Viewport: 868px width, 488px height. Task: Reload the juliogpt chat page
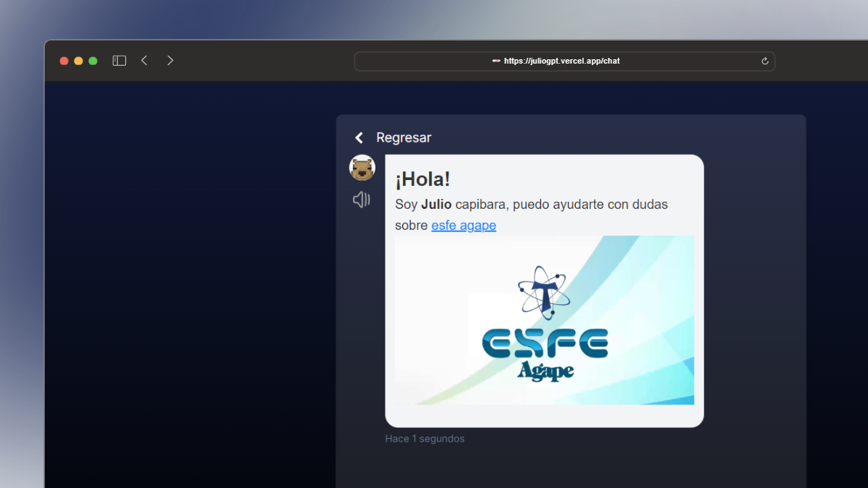(x=764, y=61)
